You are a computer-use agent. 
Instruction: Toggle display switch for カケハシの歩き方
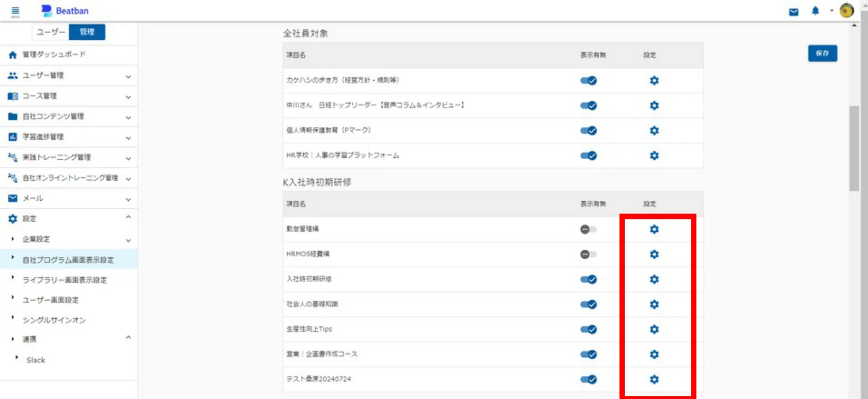(589, 81)
